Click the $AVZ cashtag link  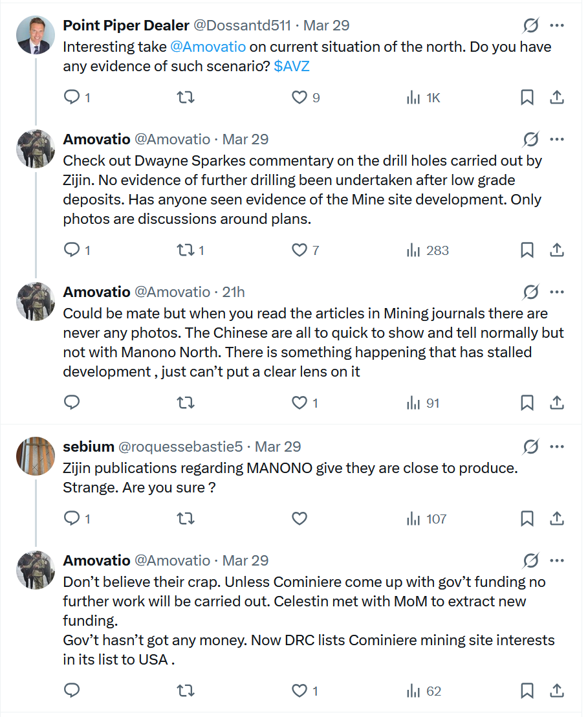[292, 67]
